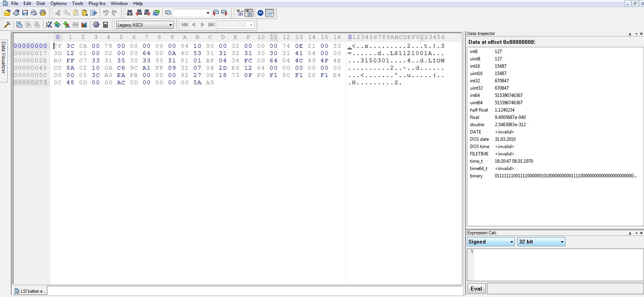Open the Tools menu

coord(78,3)
